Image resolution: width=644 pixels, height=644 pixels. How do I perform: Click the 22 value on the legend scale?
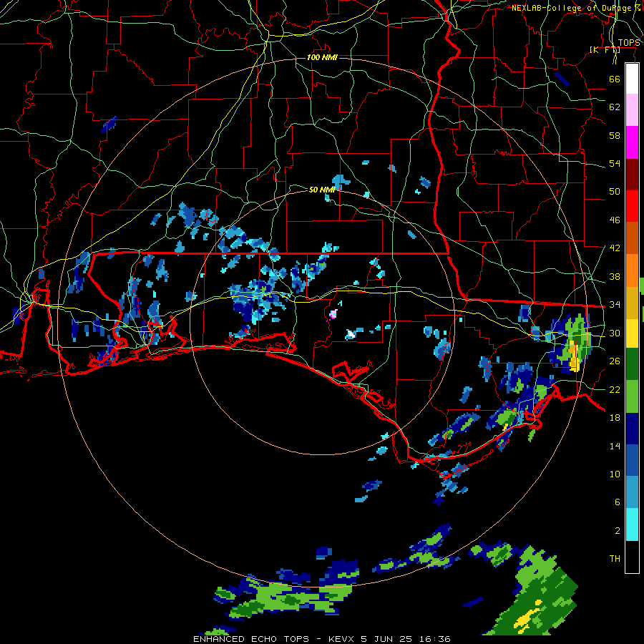(x=615, y=389)
